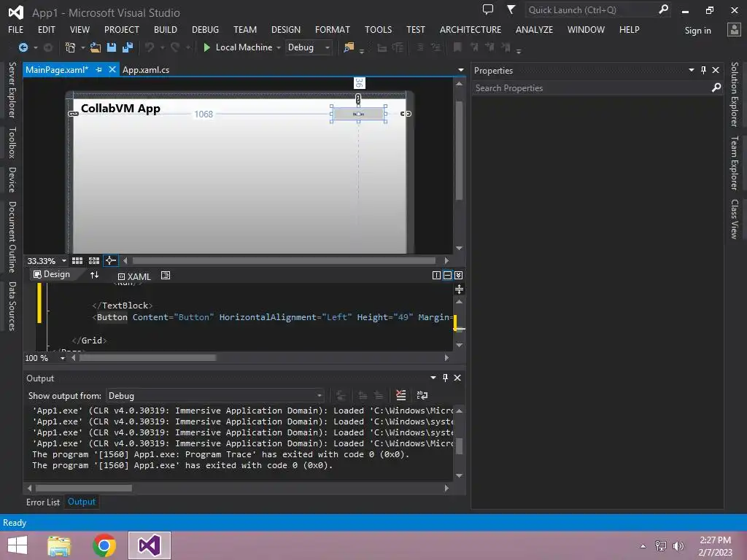Open the XAML editor 100 % zoom dropdown
The image size is (747, 560).
coord(63,358)
